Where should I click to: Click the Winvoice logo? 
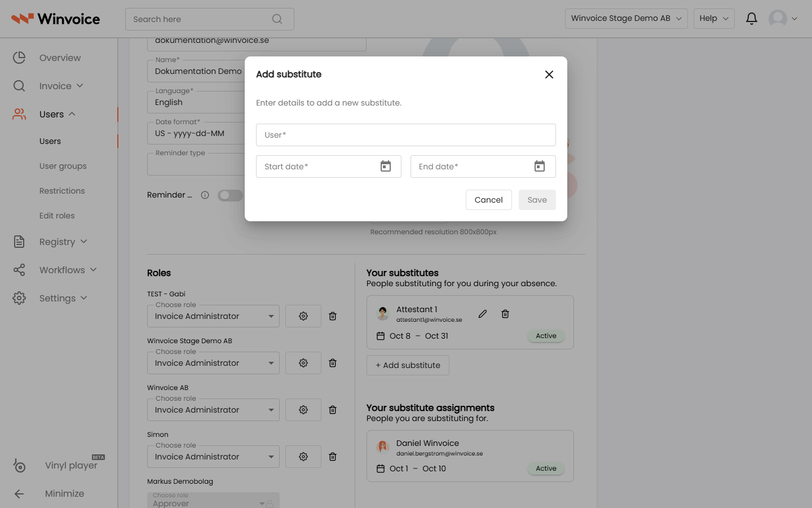pyautogui.click(x=55, y=19)
